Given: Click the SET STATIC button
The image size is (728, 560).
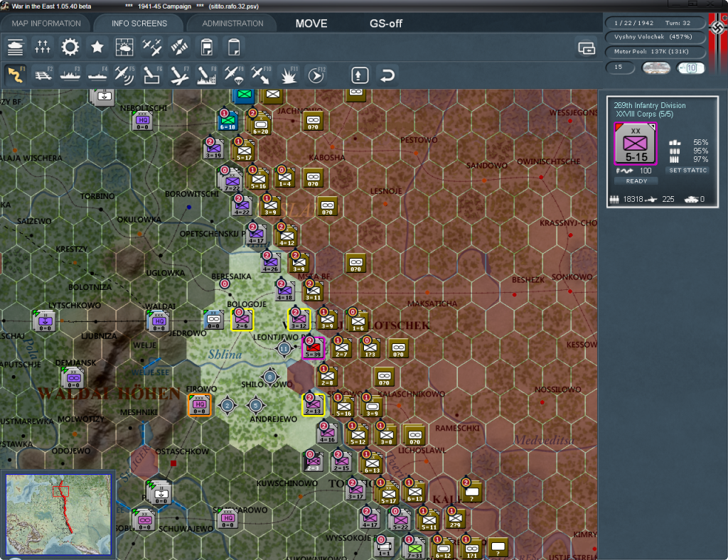Looking at the screenshot, I should (x=688, y=171).
